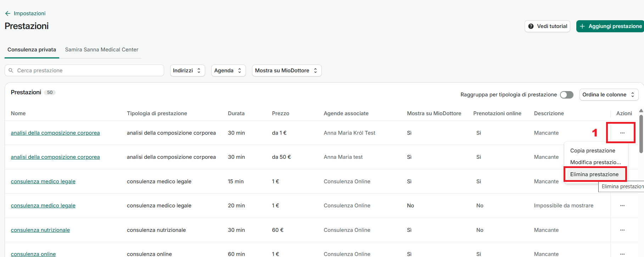Open the 20 min consulenza medico legale link
The height and width of the screenshot is (257, 644).
click(43, 206)
